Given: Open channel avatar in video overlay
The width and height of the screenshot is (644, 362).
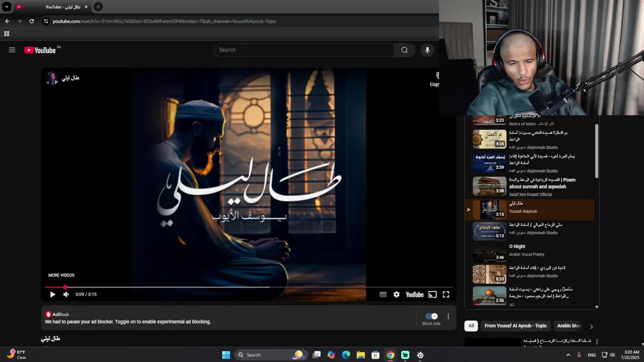Looking at the screenshot, I should click(52, 78).
